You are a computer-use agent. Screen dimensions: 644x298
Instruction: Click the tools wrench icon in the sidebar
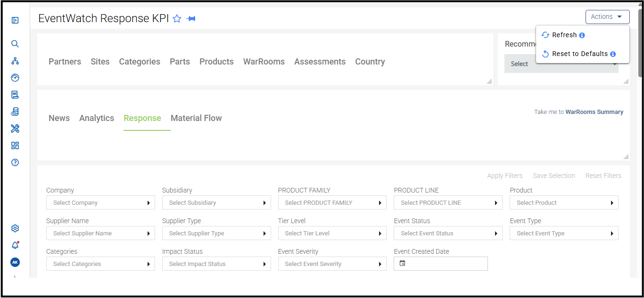point(15,129)
